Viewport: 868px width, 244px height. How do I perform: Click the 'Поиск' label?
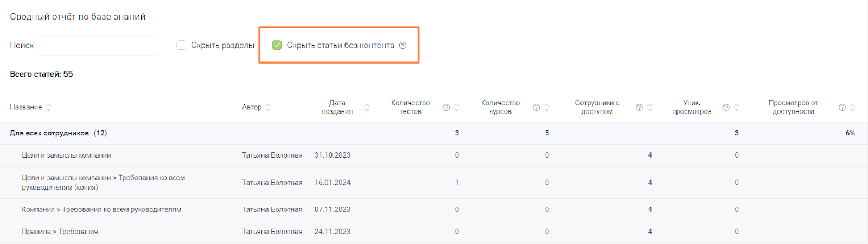pos(22,45)
